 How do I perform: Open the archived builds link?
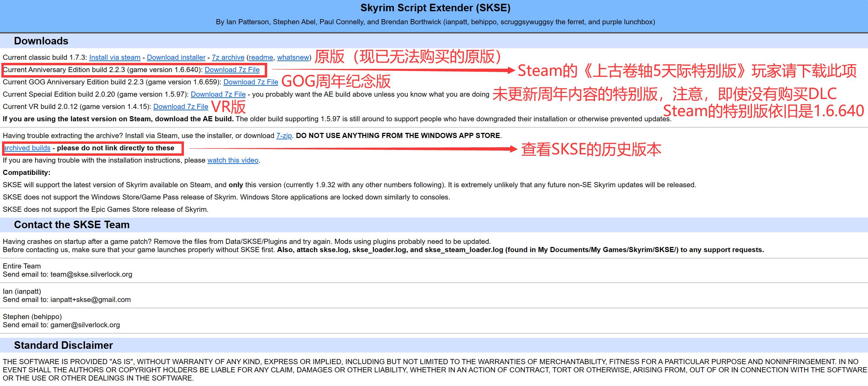27,148
